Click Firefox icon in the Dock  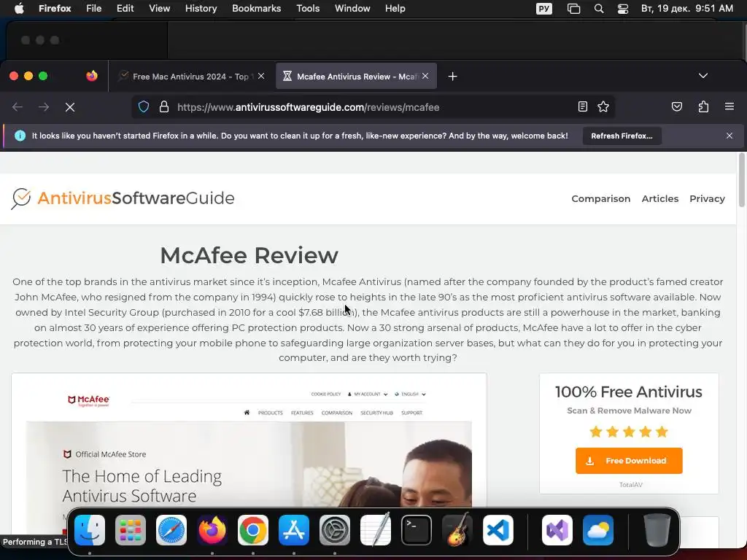[x=212, y=530]
